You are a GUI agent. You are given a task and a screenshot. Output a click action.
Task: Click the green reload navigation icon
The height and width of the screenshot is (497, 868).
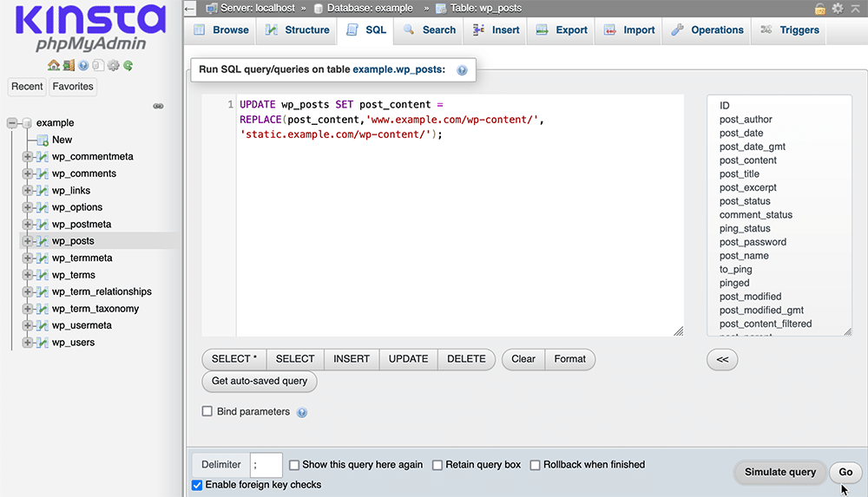point(128,65)
